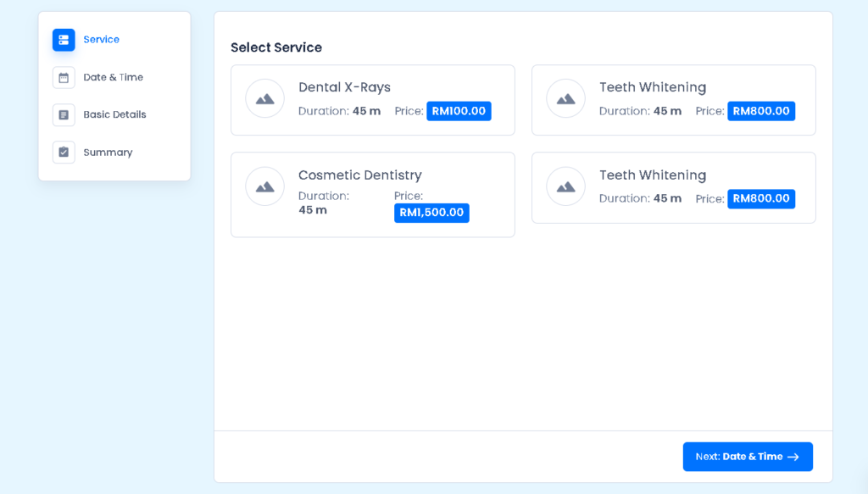Open the Summary step label

click(108, 153)
